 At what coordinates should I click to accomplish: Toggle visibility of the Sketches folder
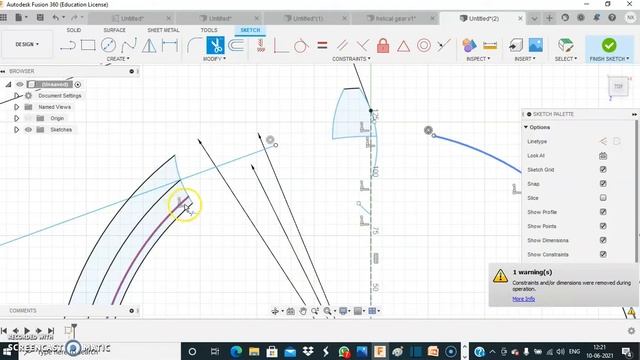28,130
